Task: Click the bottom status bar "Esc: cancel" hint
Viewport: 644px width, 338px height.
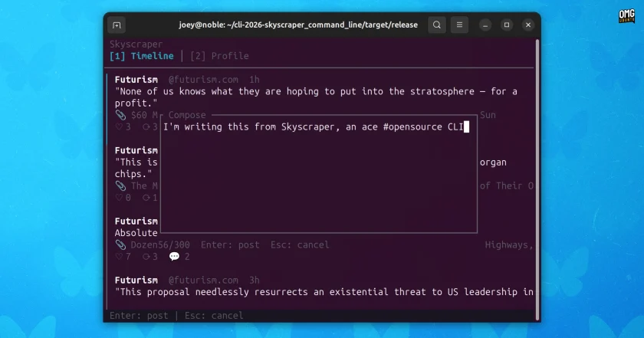Action: (x=214, y=316)
